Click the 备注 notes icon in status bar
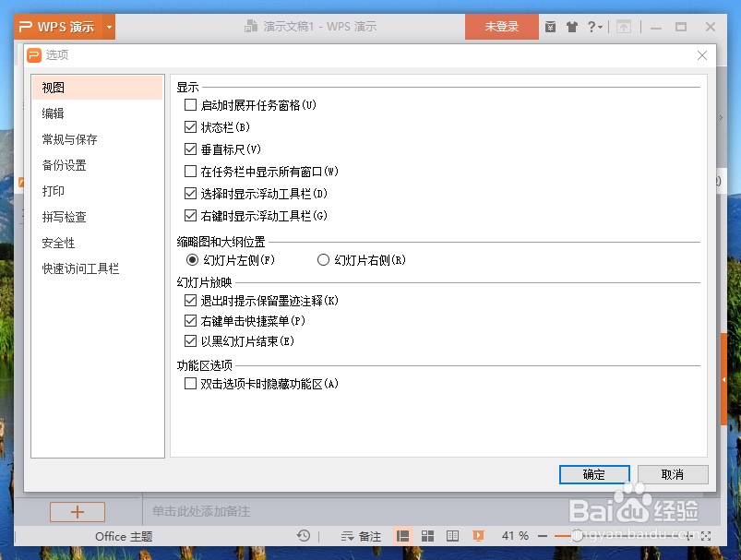Viewport: 741px width, 560px height. [x=360, y=535]
